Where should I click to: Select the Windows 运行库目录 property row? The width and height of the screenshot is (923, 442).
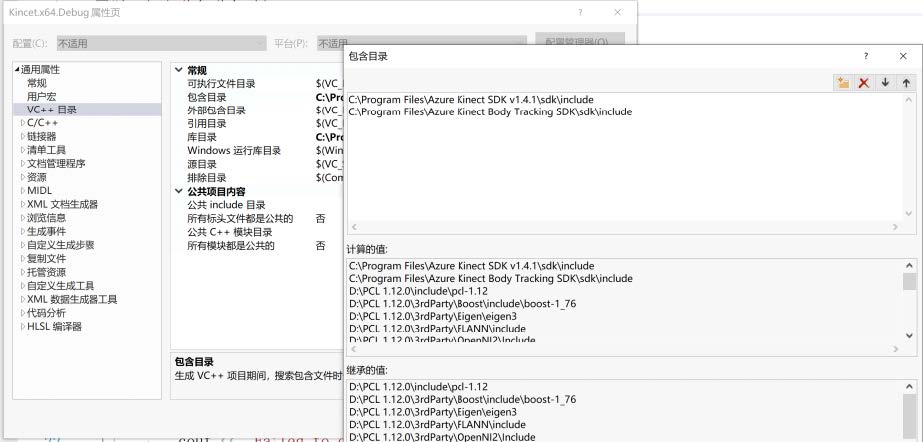point(259,151)
